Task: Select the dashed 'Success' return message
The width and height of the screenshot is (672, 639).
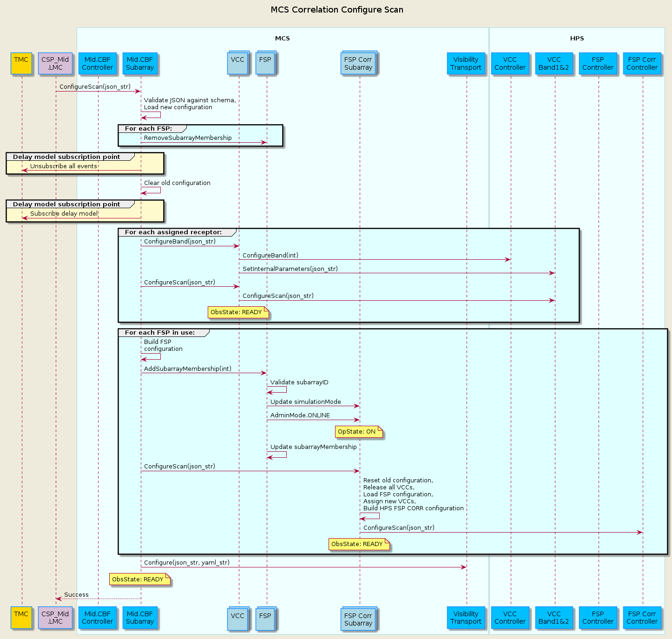Action: (x=76, y=595)
